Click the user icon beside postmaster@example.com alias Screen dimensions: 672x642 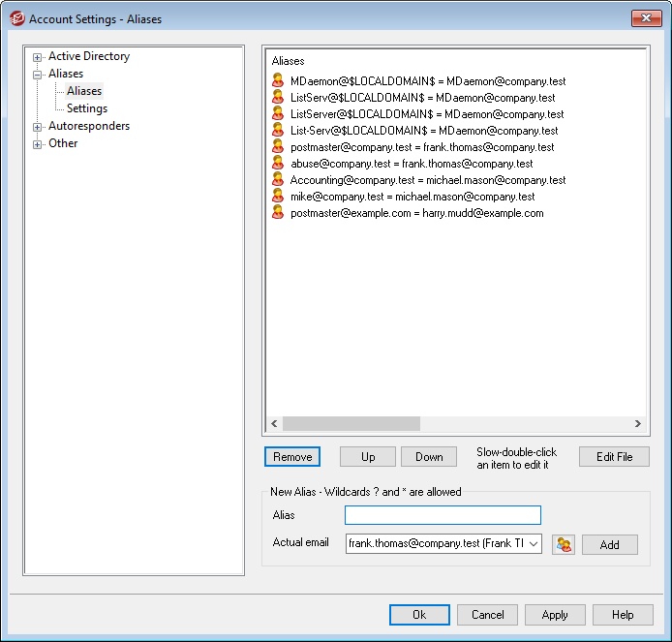coord(278,213)
